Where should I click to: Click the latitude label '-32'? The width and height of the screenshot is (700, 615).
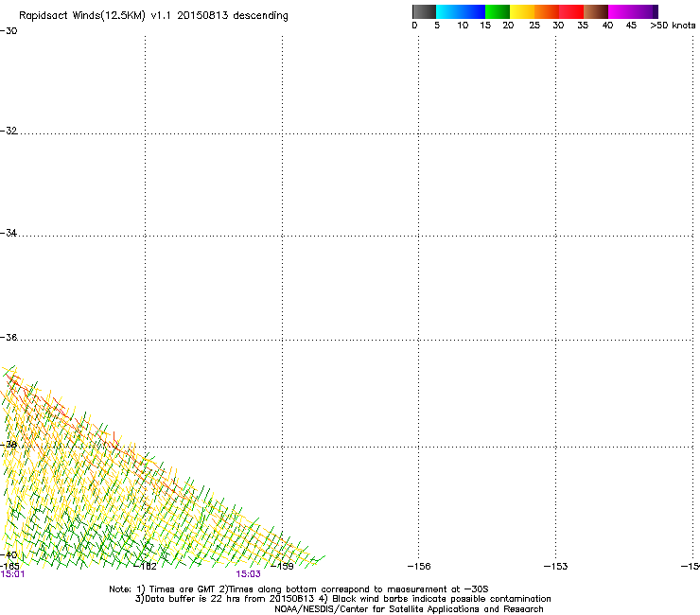[x=9, y=131]
